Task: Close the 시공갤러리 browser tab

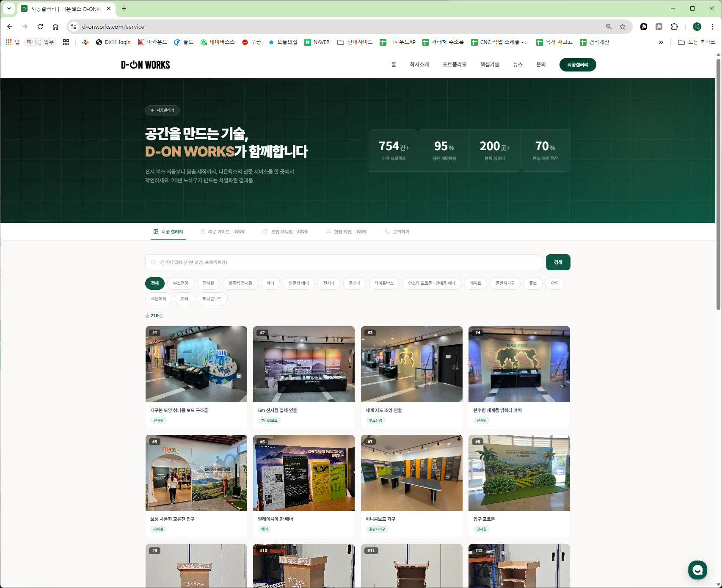Action: (109, 8)
